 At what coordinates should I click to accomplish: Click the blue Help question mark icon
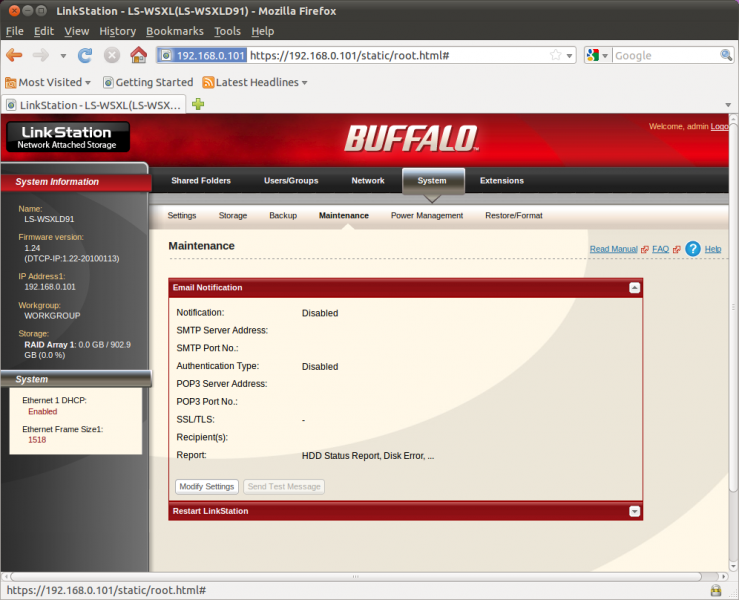click(x=693, y=249)
